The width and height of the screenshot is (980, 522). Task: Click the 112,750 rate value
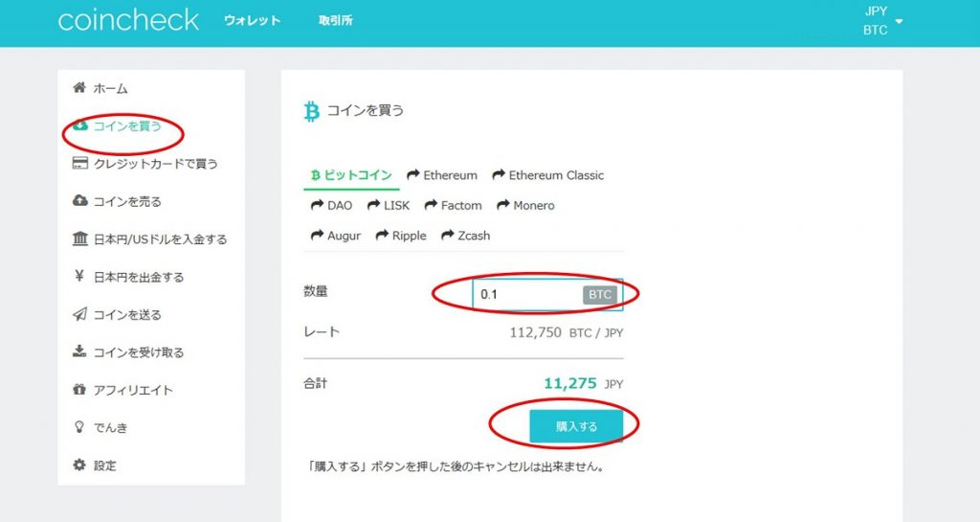(x=535, y=332)
